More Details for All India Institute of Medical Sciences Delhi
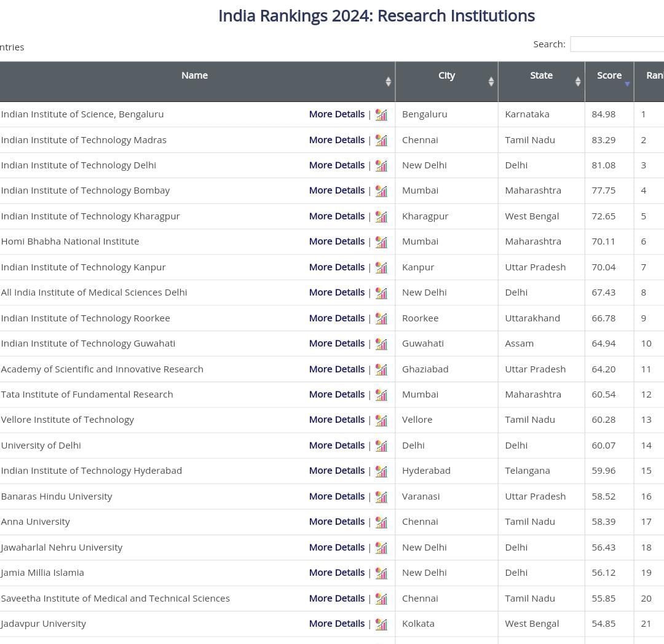This screenshot has height=644, width=664. (x=337, y=293)
